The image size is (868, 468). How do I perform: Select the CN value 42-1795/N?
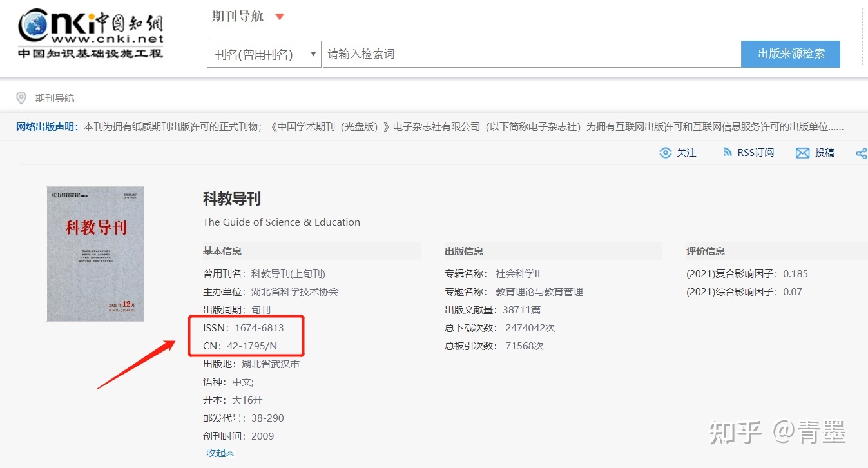tap(252, 346)
